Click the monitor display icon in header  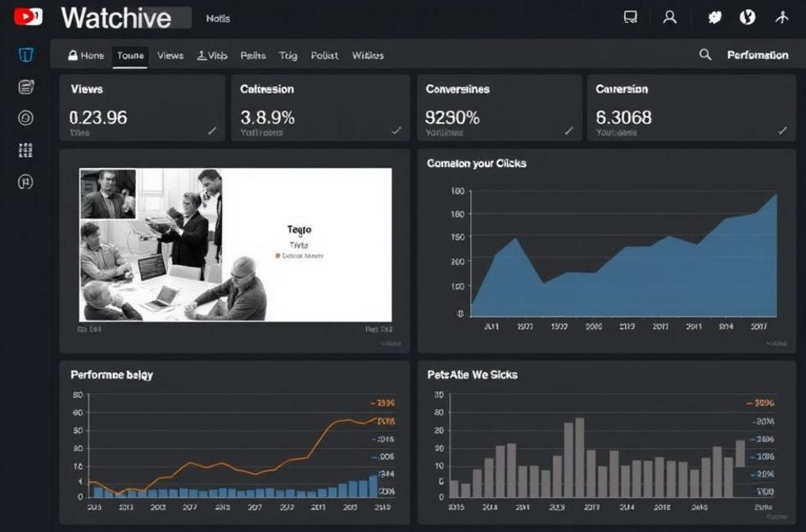[x=630, y=17]
